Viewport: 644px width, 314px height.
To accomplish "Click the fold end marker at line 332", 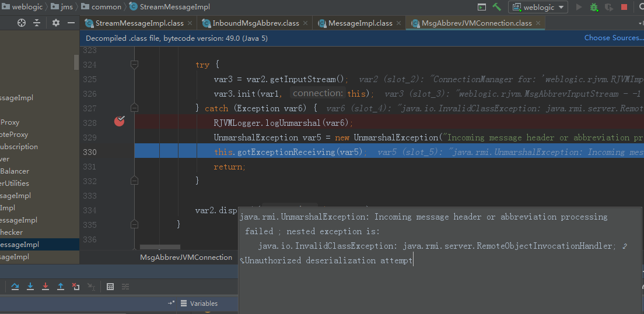I will 134,181.
